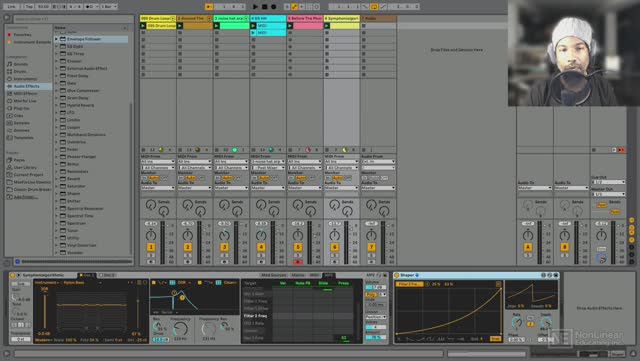Viewport: 640px width, 361px height.
Task: Open track 2 Audio To Master dropdown
Action: click(194, 188)
